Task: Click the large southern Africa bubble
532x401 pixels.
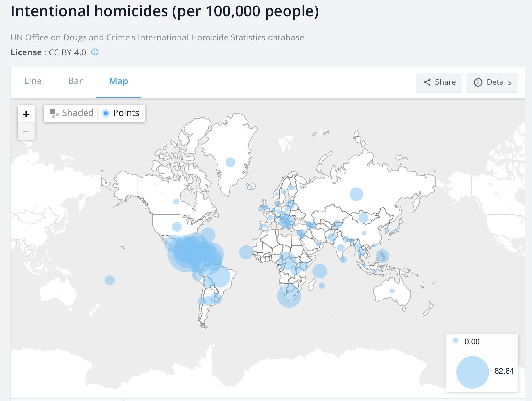Action: tap(289, 296)
